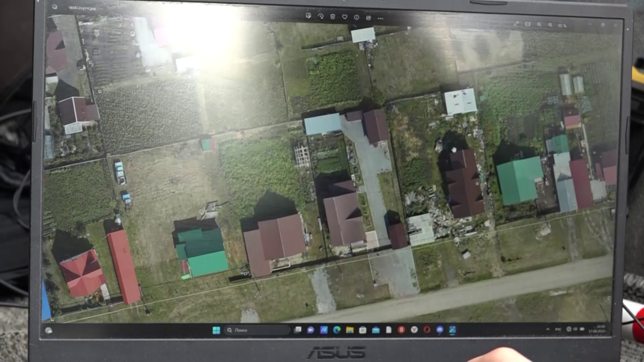The width and height of the screenshot is (644, 362).
Task: Open the three-dots See more menu
Action: pos(380,16)
